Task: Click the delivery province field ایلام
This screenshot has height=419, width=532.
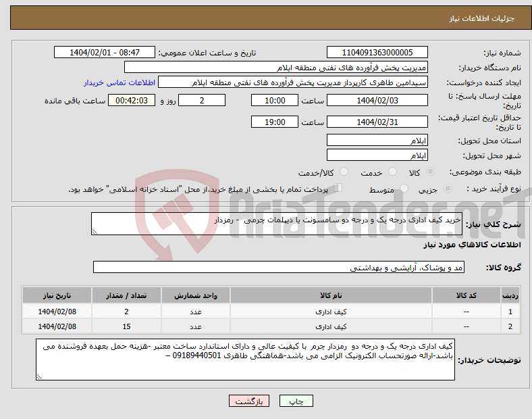Action: pyautogui.click(x=377, y=140)
